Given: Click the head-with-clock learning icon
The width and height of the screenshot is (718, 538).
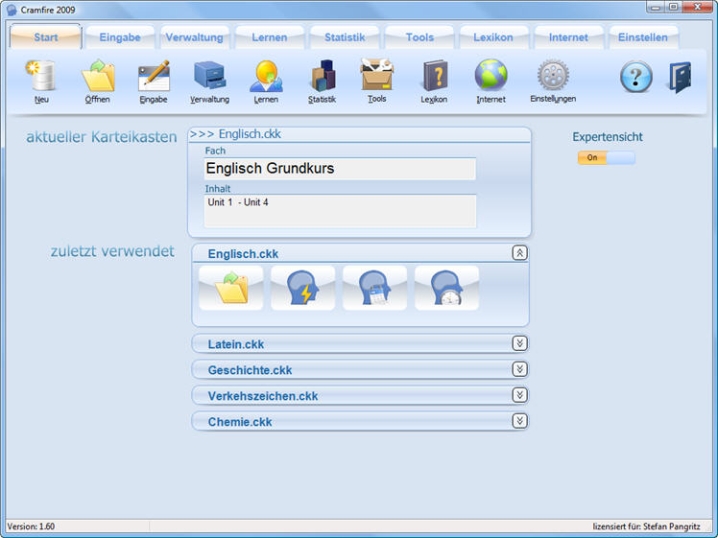Looking at the screenshot, I should click(447, 288).
